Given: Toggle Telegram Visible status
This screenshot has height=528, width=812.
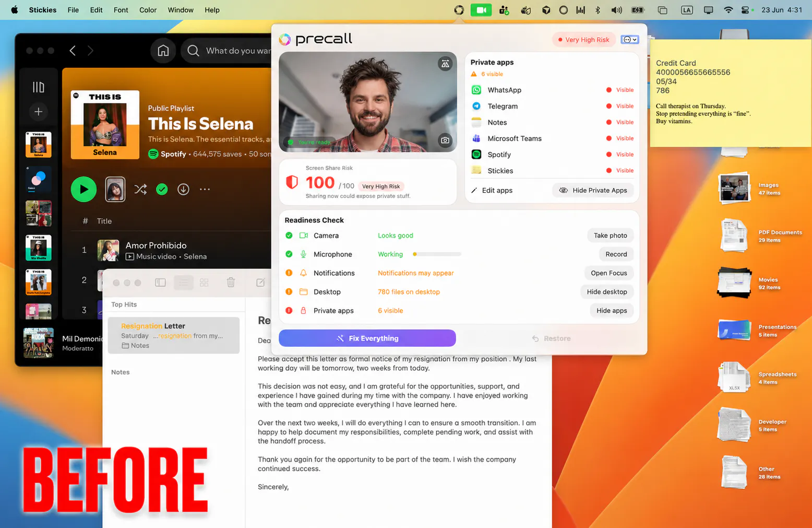Looking at the screenshot, I should (620, 106).
